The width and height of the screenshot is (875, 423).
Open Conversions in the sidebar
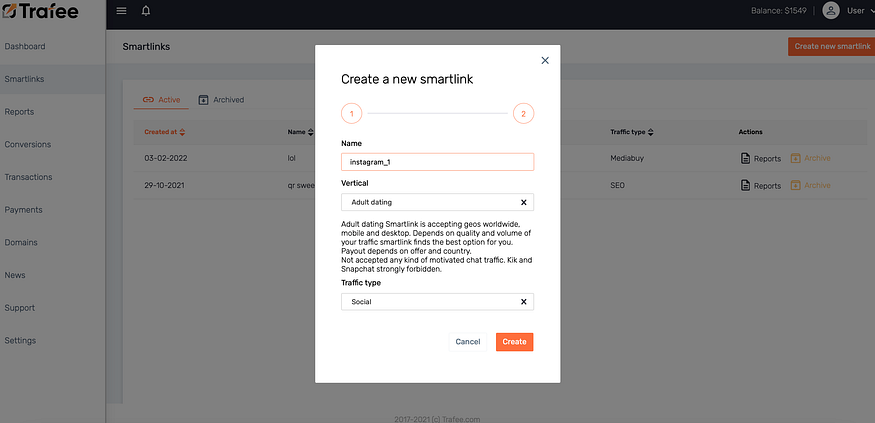28,145
